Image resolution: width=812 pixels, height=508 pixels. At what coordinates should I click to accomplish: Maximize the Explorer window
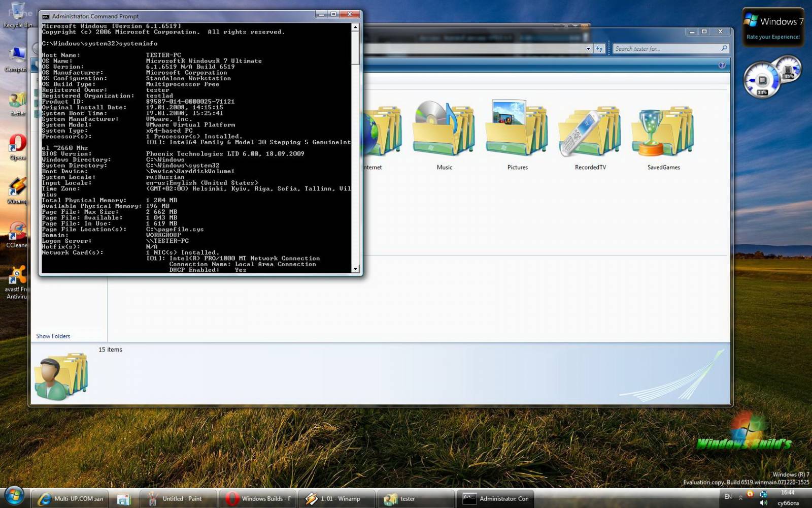coord(704,31)
